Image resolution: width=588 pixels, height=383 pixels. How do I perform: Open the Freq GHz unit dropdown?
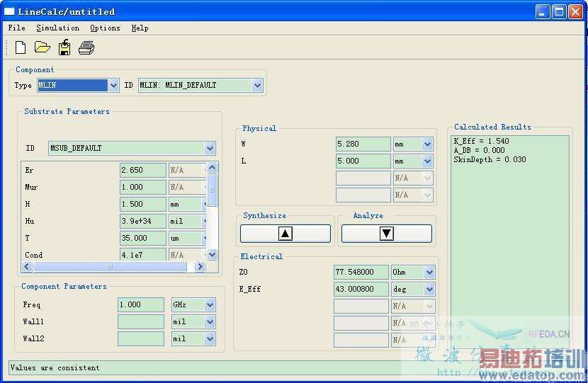pos(210,305)
